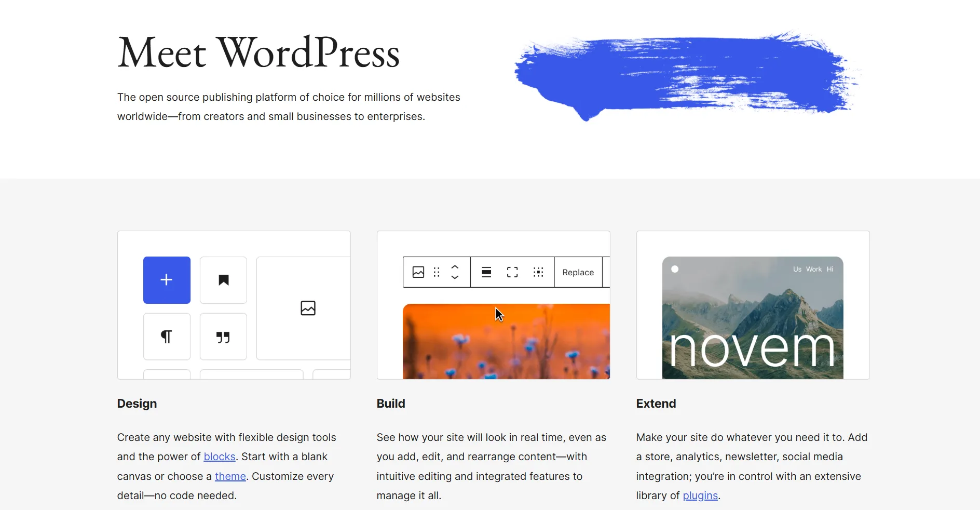The height and width of the screenshot is (510, 980).
Task: Open the theme link
Action: click(230, 476)
